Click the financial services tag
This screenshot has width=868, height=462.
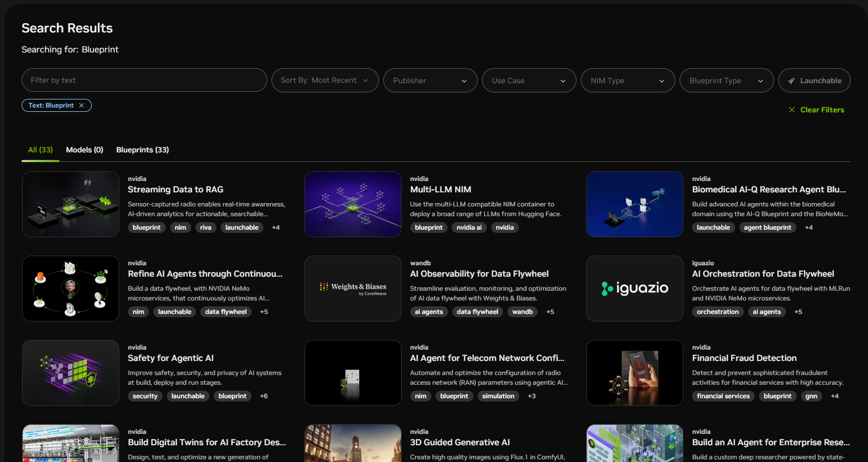coord(723,396)
